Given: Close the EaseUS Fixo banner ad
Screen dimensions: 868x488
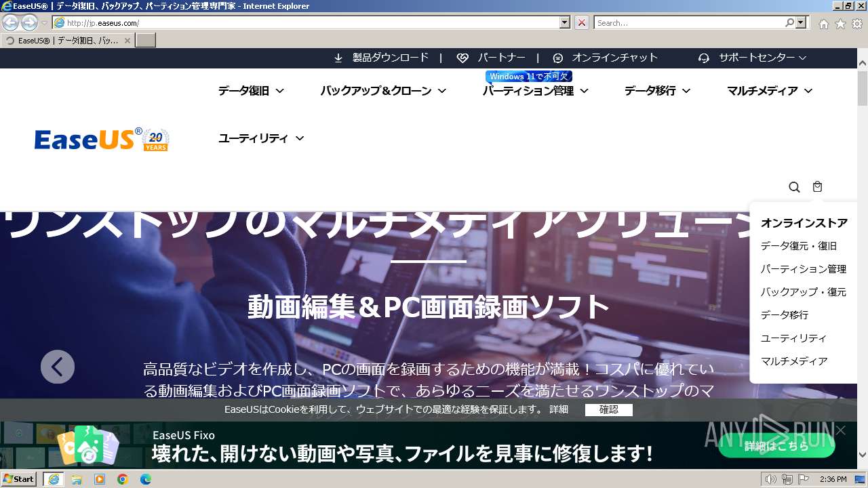Looking at the screenshot, I should click(x=841, y=430).
